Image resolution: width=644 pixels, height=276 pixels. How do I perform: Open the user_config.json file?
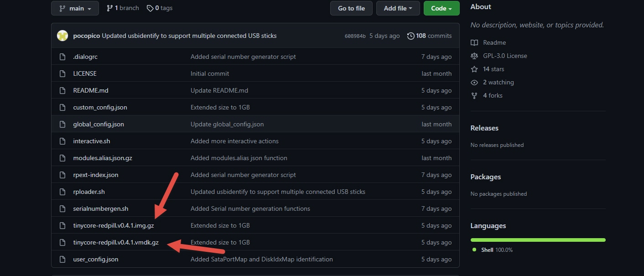point(95,259)
